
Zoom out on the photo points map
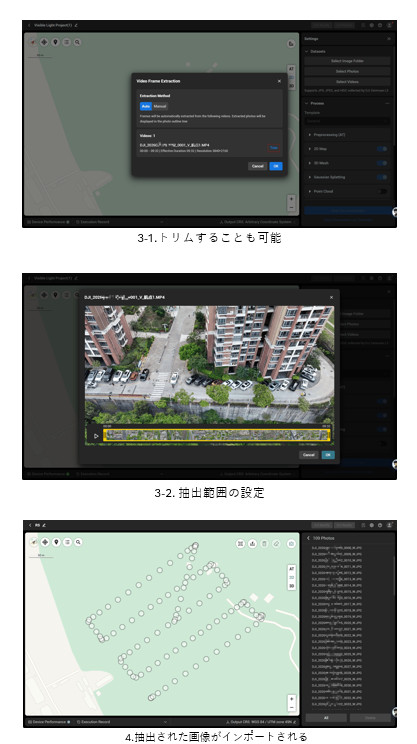291,707
